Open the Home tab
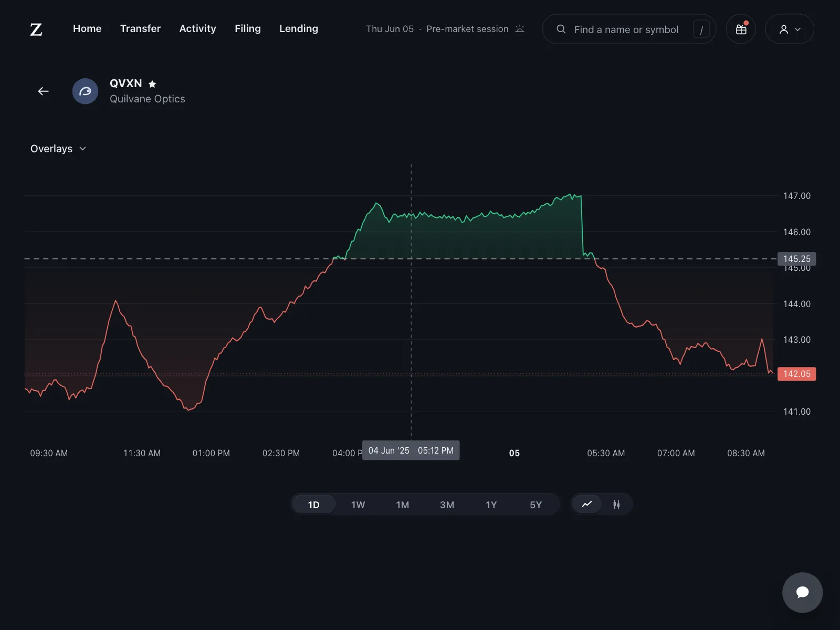The height and width of the screenshot is (630, 840). coord(87,28)
